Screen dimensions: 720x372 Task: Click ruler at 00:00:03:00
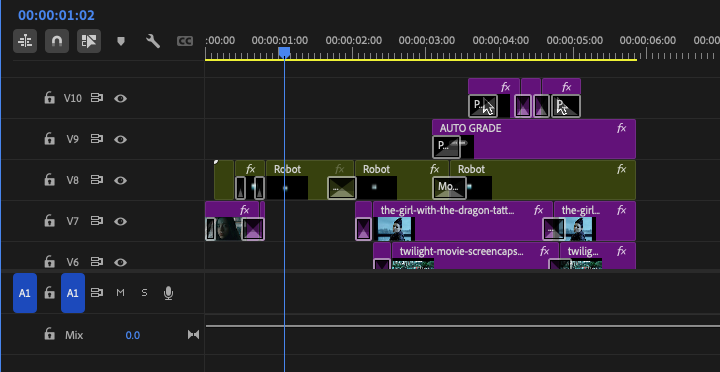click(x=427, y=40)
